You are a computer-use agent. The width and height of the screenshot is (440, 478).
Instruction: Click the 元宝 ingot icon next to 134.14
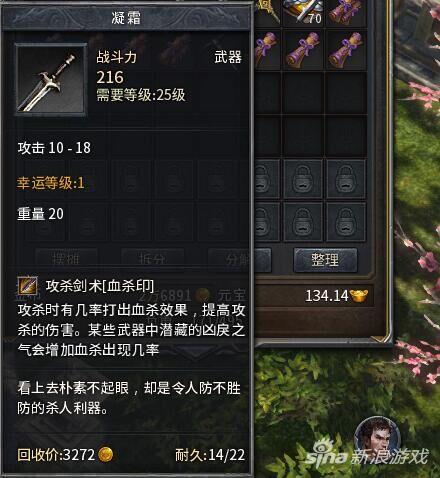(x=359, y=296)
